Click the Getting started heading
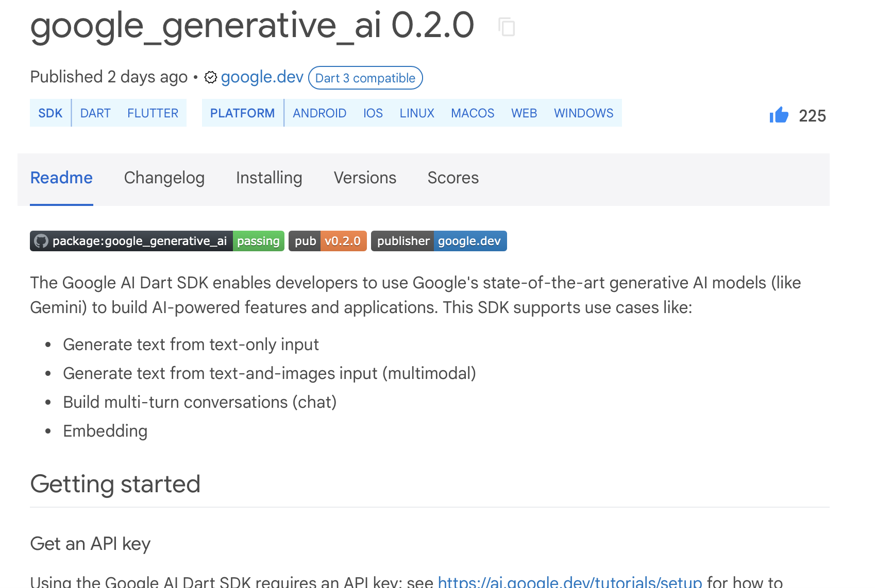This screenshot has height=588, width=875. point(115,484)
